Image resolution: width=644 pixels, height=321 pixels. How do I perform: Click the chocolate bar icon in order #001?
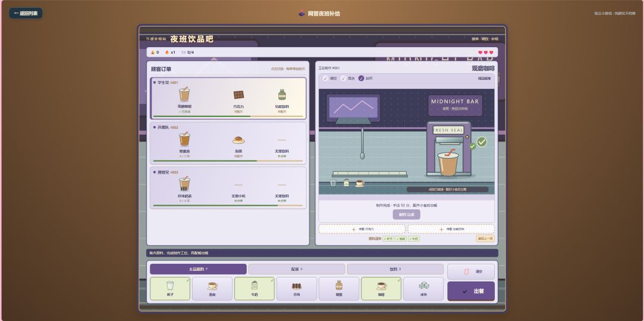pyautogui.click(x=239, y=95)
